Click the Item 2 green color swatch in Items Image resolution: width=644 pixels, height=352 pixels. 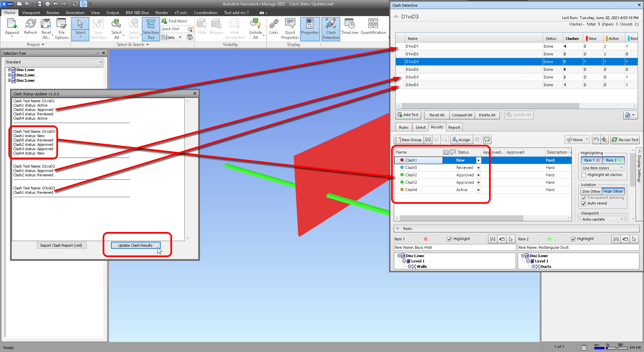(x=549, y=239)
